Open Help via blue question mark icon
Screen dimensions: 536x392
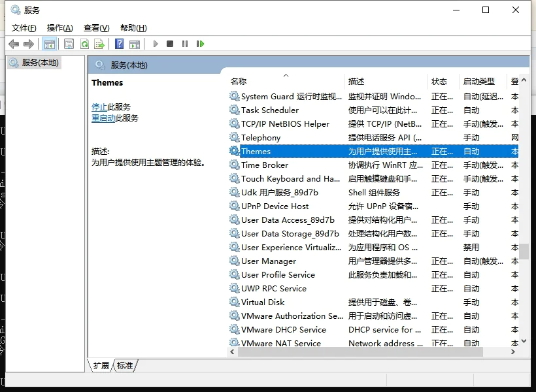(119, 44)
